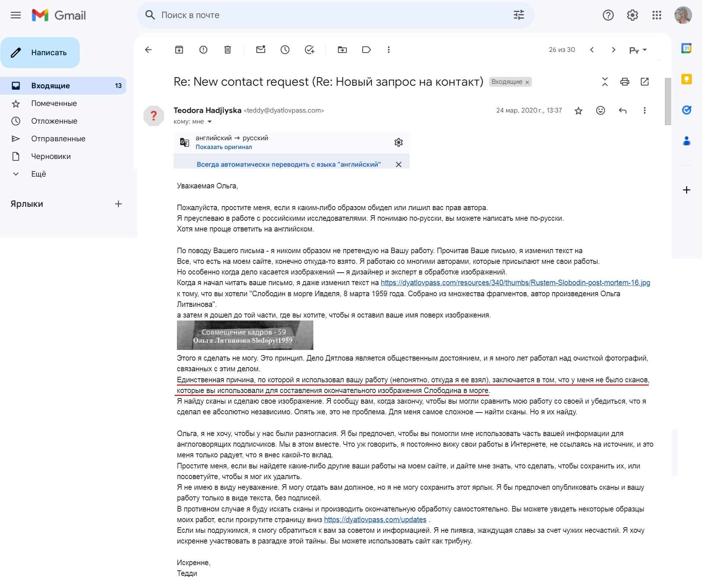This screenshot has height=588, width=712.
Task: Get add-ons with plus icon
Action: pyautogui.click(x=686, y=190)
